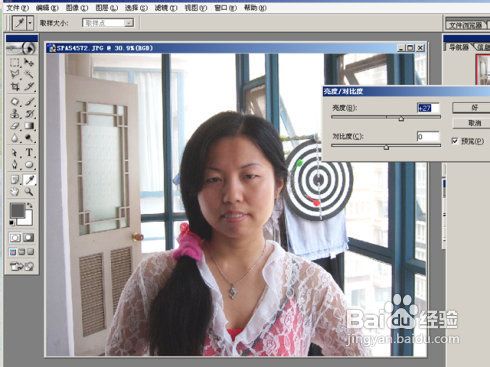Select the Lasso tool
The height and width of the screenshot is (367, 490).
point(15,74)
